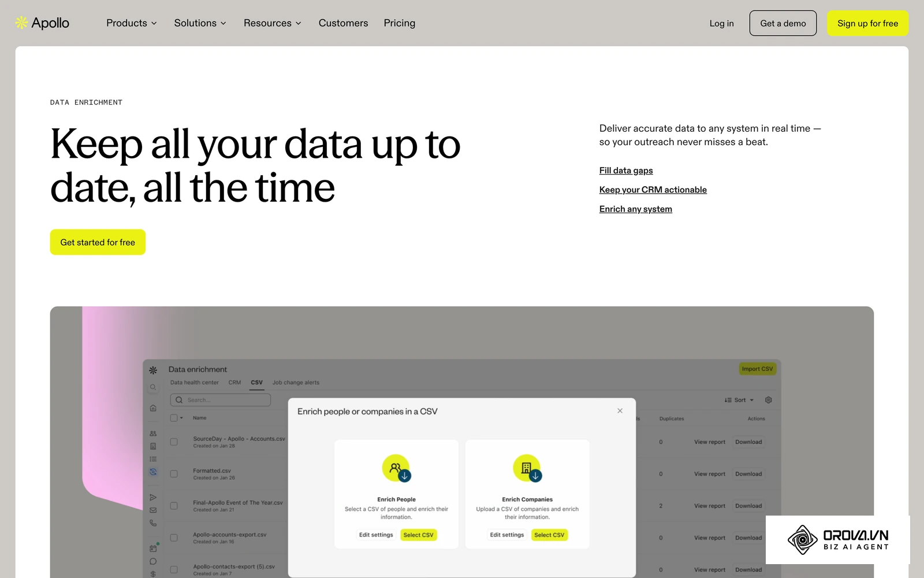This screenshot has height=578, width=924.
Task: Expand the Products menu
Action: tap(132, 23)
